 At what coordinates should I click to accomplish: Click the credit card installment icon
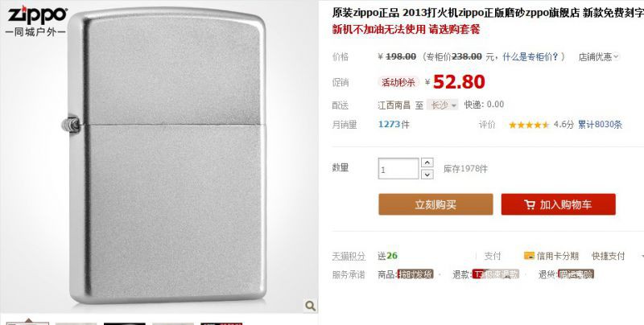click(529, 256)
